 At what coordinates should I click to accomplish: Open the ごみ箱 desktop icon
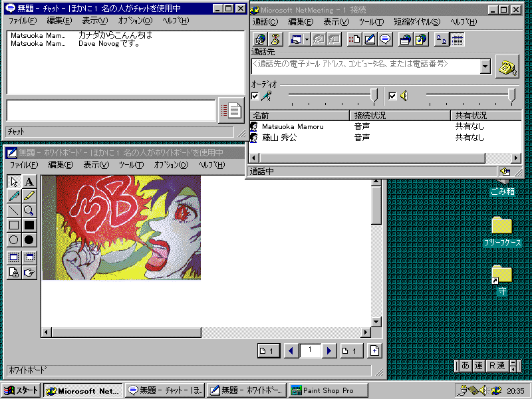(x=503, y=188)
